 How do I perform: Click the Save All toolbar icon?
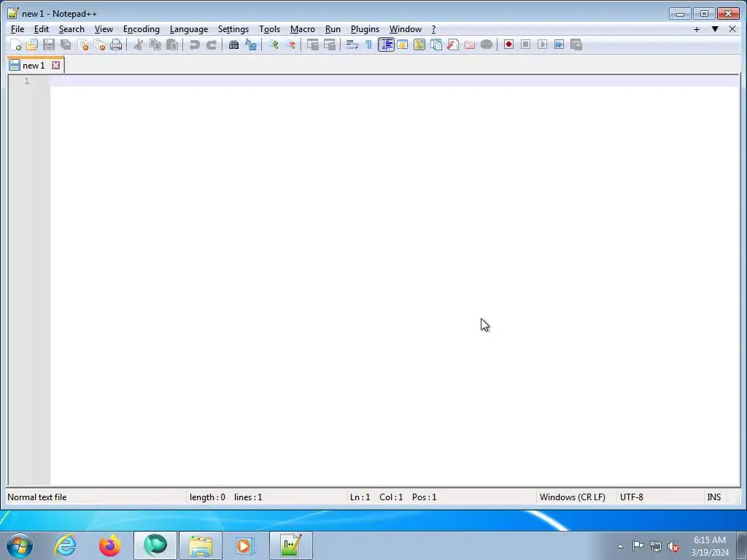[66, 44]
